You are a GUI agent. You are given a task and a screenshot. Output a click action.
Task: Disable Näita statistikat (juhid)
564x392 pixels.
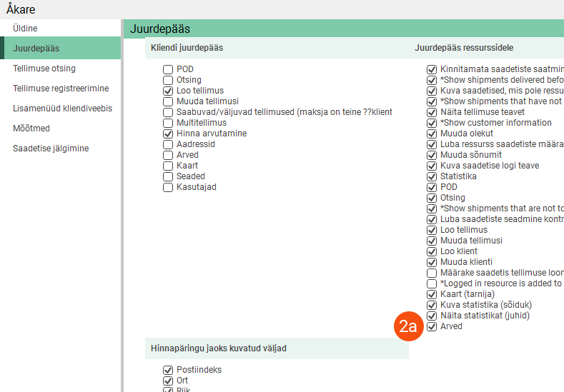[x=432, y=316]
